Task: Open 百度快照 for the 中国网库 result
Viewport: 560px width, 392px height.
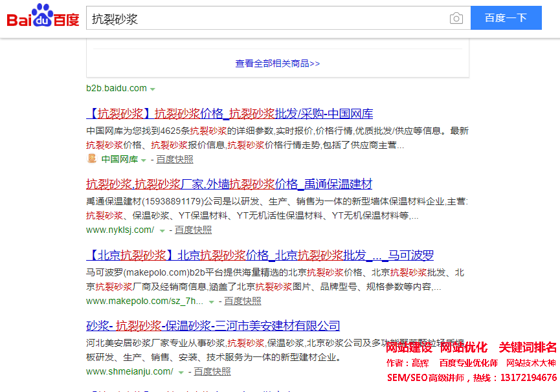Action: click(174, 159)
